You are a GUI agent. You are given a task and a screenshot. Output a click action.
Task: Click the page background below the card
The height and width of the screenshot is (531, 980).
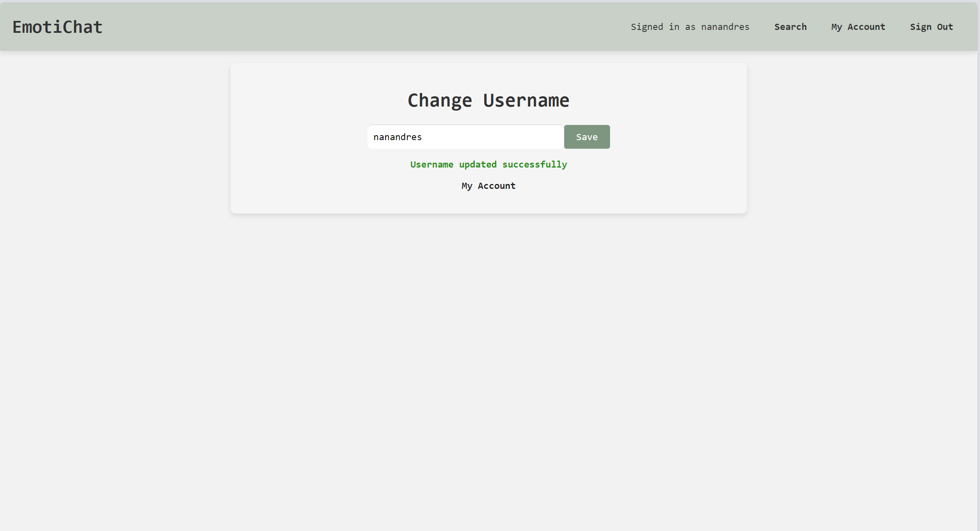488,328
